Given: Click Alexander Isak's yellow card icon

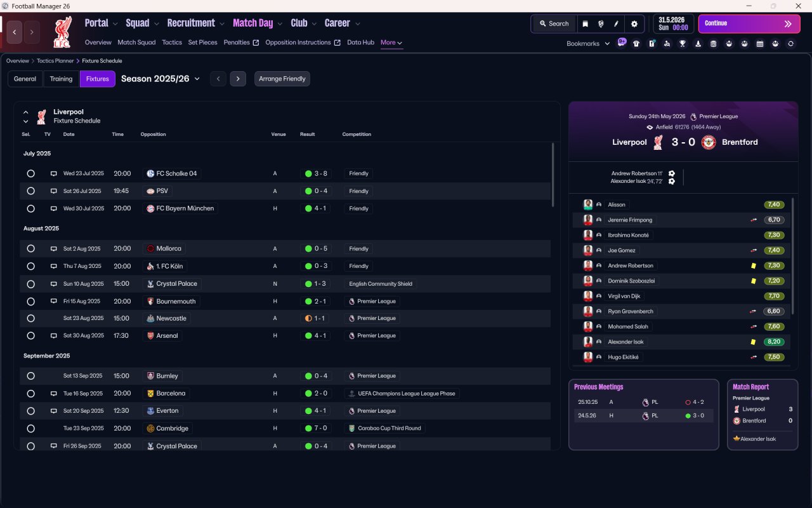Looking at the screenshot, I should (753, 342).
